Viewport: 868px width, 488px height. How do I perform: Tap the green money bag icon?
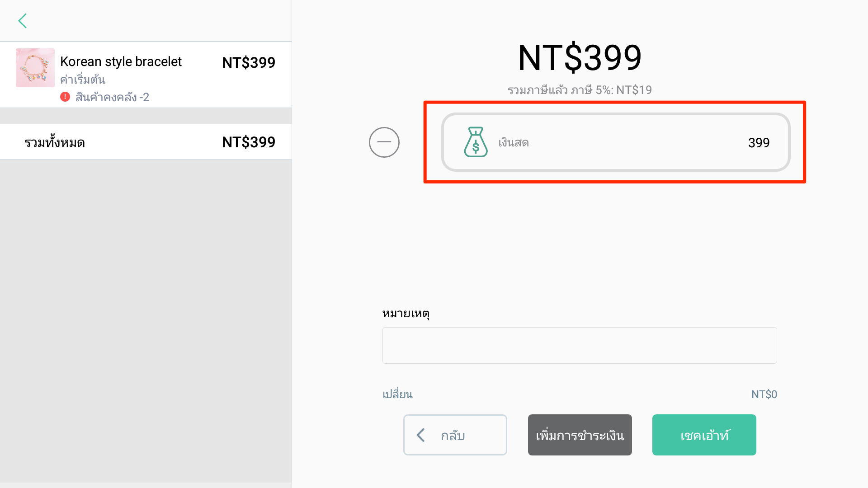coord(476,142)
